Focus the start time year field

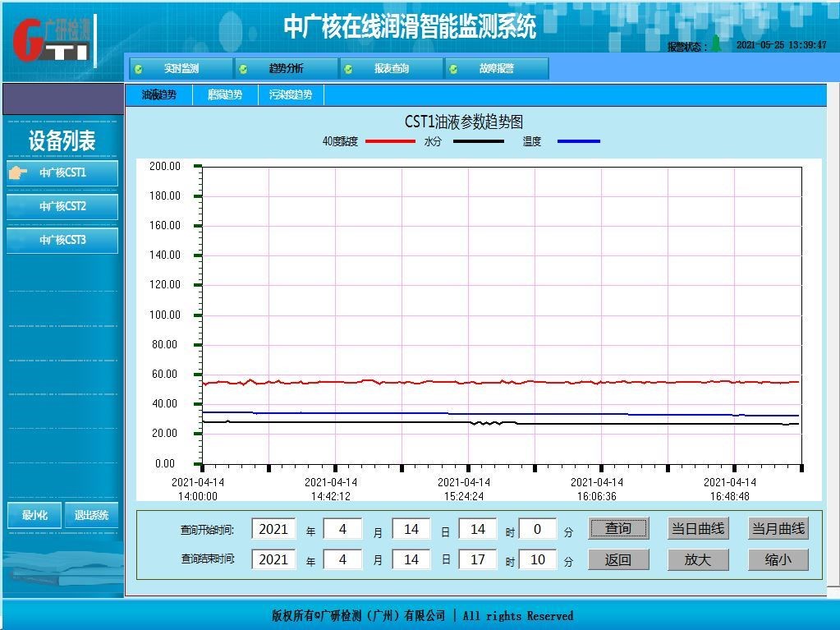click(273, 529)
